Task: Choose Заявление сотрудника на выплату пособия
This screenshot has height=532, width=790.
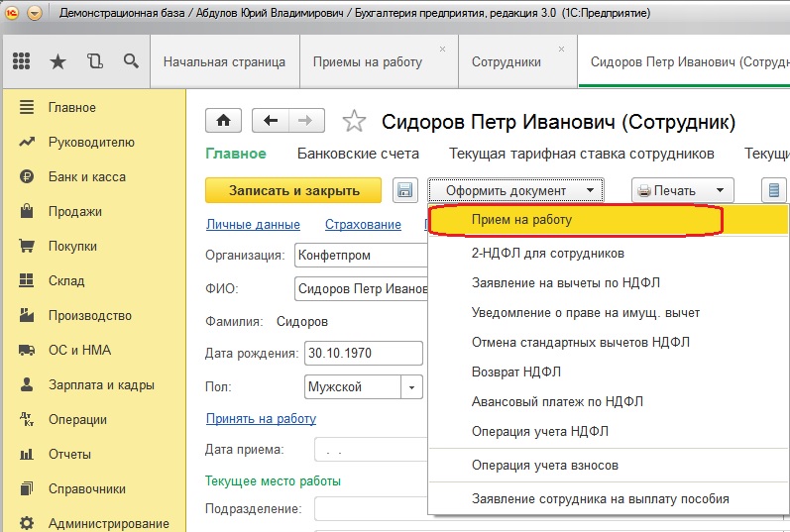Action: 608,498
